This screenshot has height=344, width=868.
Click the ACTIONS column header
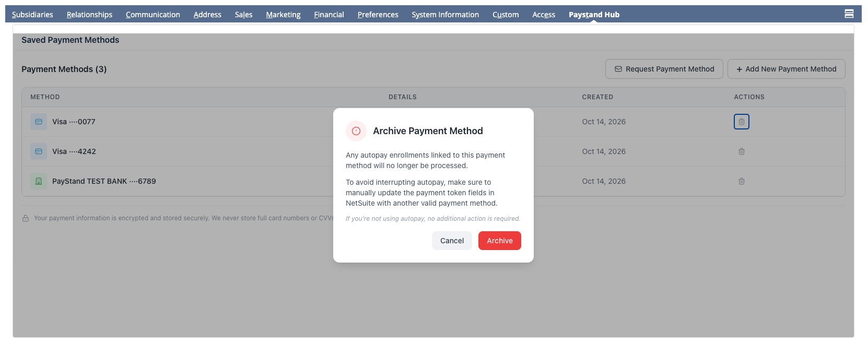[x=749, y=97]
